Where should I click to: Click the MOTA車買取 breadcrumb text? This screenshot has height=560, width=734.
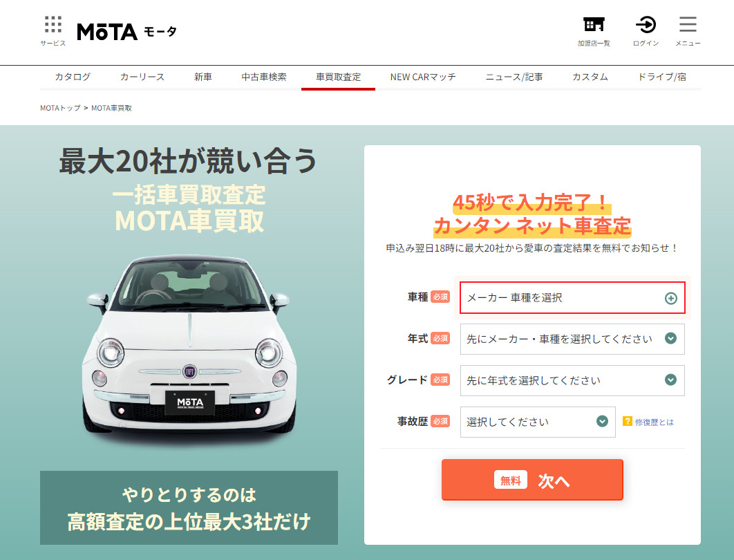111,108
